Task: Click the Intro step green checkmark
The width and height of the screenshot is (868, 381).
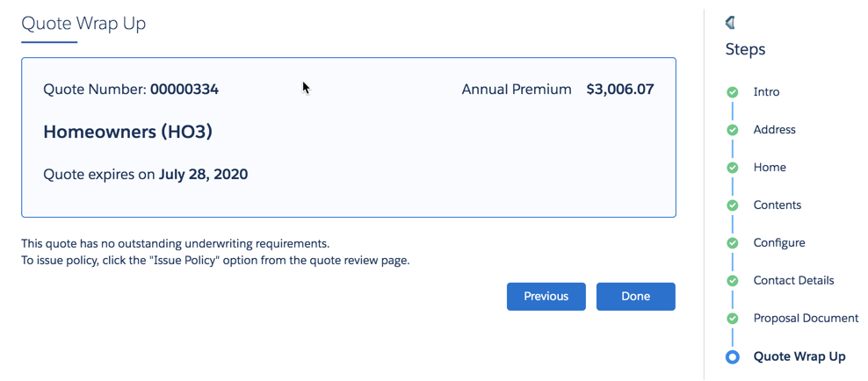Action: coord(733,92)
